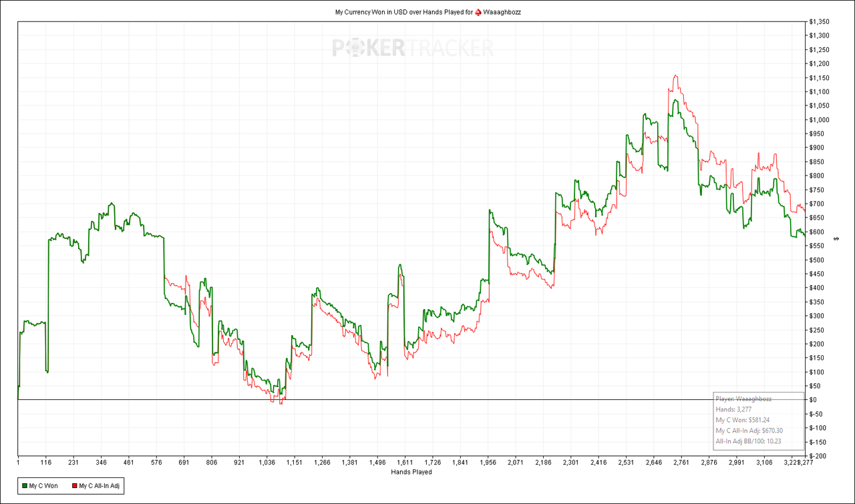855x504 pixels.
Task: Click the $700 y-axis tick label
Action: point(816,204)
